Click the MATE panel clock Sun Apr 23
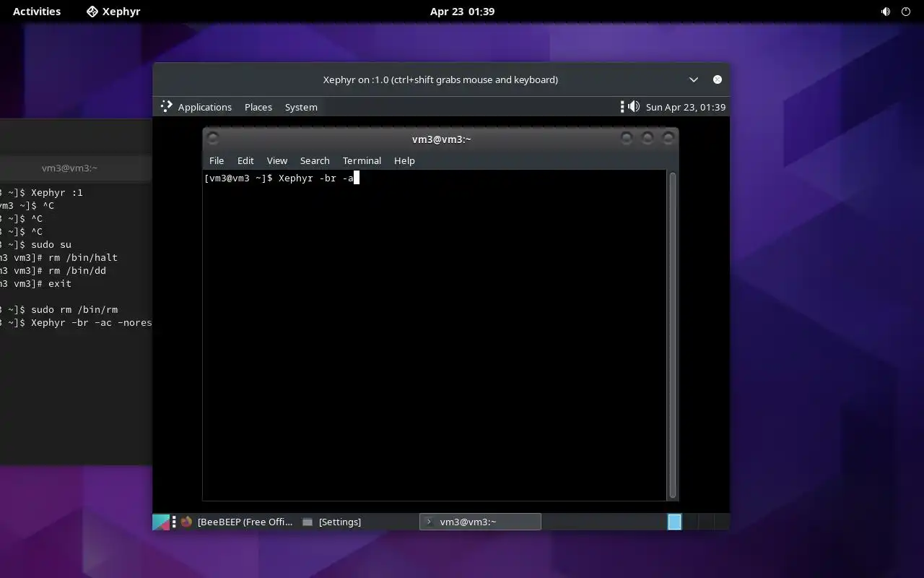The height and width of the screenshot is (578, 924). coord(686,107)
